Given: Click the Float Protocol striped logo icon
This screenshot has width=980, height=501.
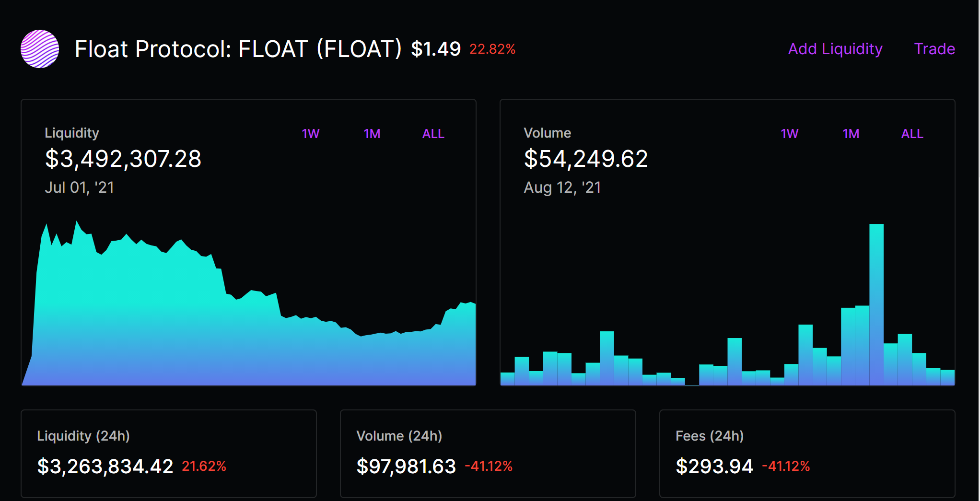Looking at the screenshot, I should click(40, 49).
